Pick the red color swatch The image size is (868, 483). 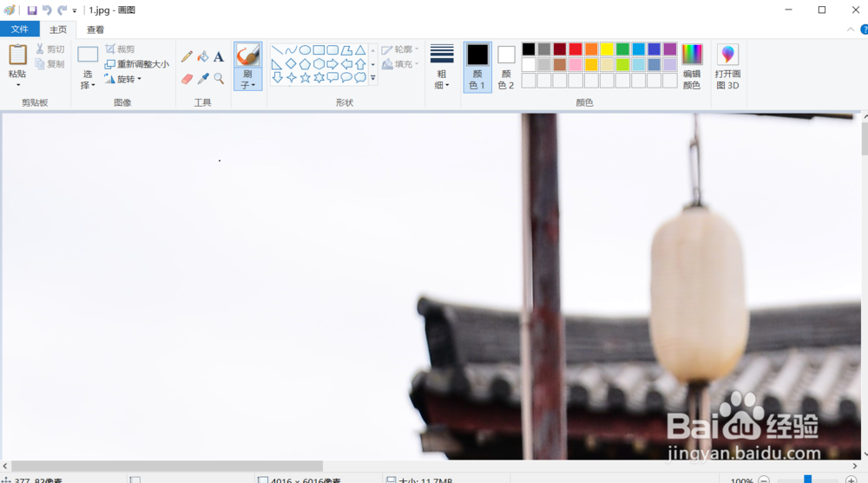pyautogui.click(x=575, y=49)
